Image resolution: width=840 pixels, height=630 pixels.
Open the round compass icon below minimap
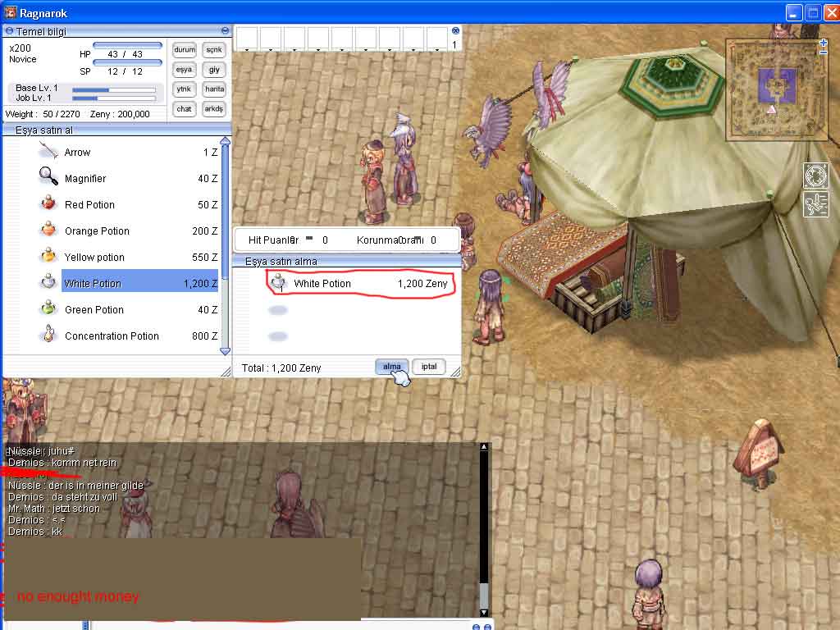click(x=815, y=176)
